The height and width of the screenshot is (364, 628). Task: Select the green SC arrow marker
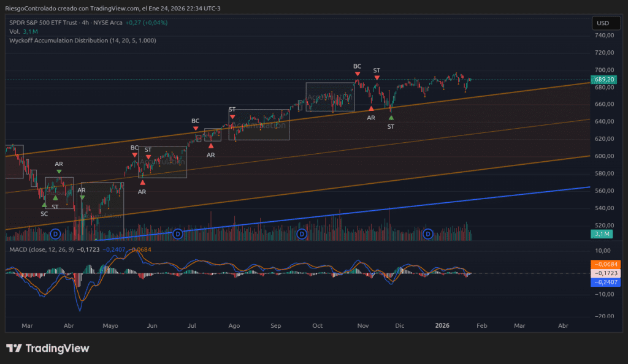tap(44, 205)
